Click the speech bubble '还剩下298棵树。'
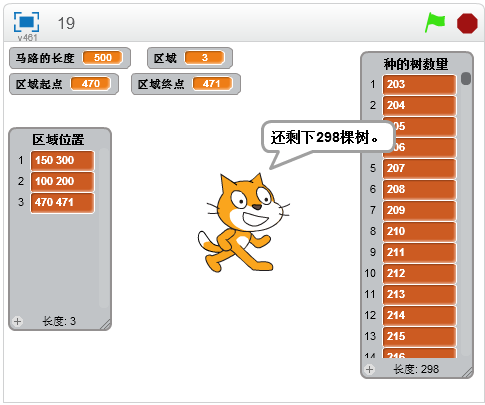 [x=328, y=137]
